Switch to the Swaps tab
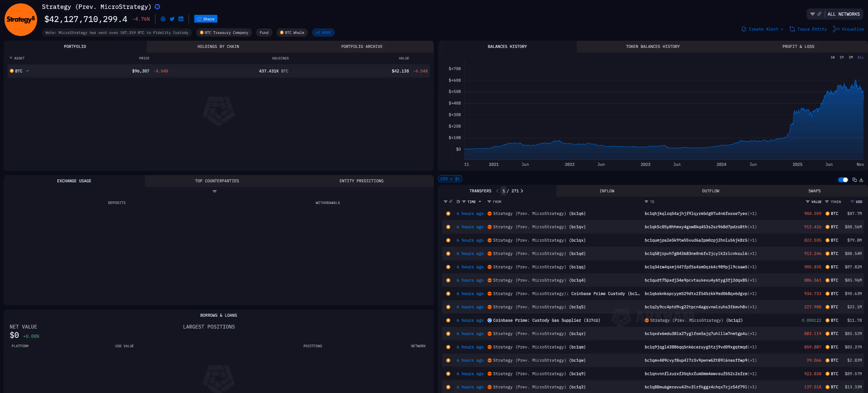 [815, 191]
